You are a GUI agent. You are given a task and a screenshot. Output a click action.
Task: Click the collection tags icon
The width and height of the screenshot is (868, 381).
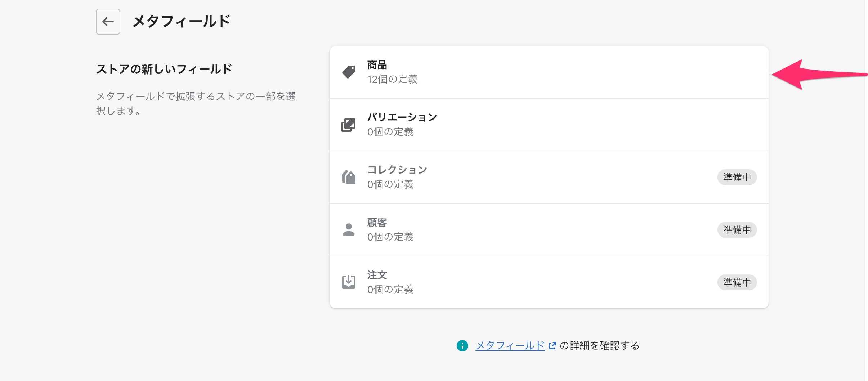coord(349,177)
